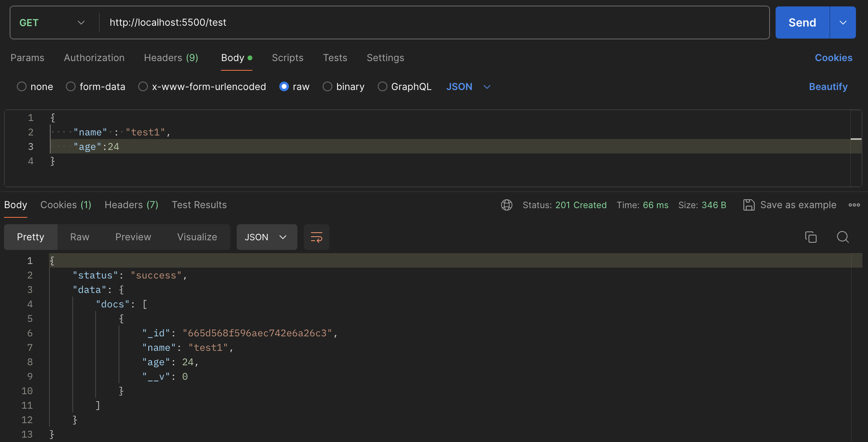Click the globe network information icon
The image size is (868, 442).
[x=506, y=205]
